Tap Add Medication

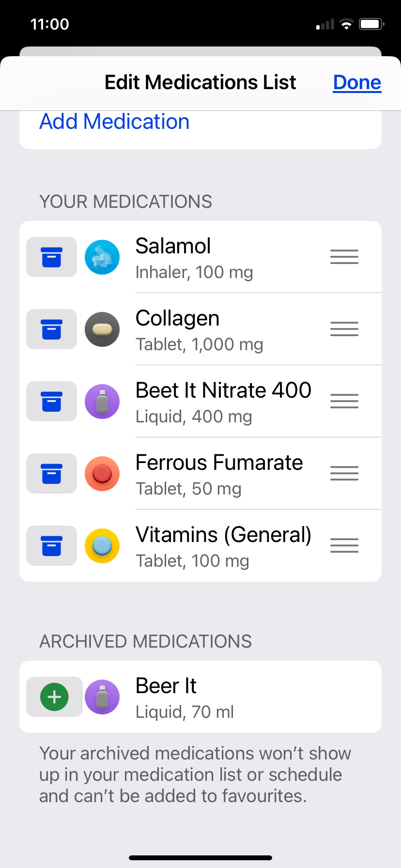(x=114, y=122)
